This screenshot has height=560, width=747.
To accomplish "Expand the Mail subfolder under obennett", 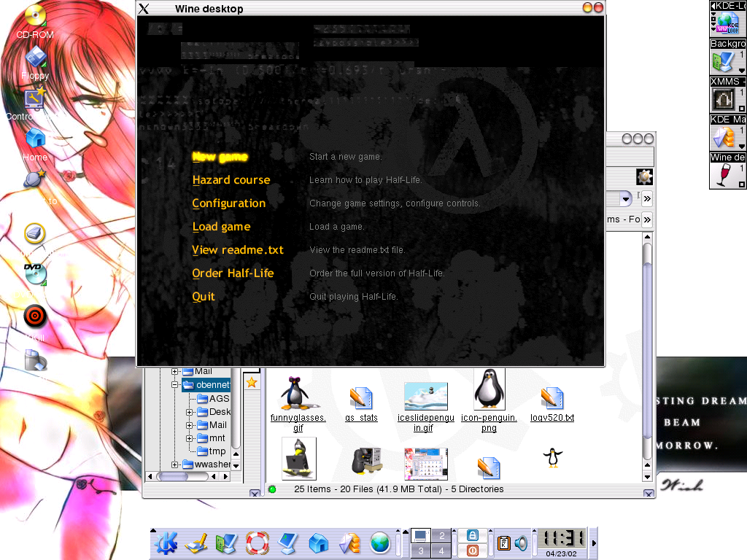I will (x=189, y=425).
